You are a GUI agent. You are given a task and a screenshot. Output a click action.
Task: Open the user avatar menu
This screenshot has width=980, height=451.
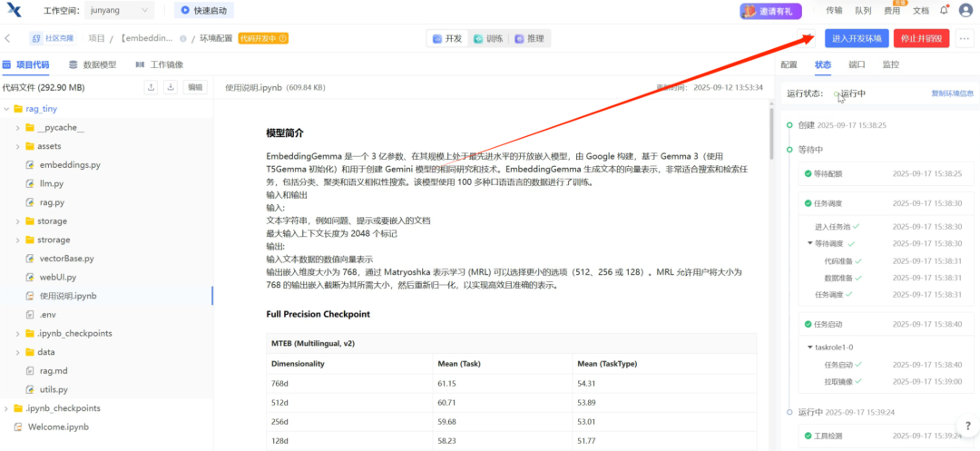coord(965,10)
